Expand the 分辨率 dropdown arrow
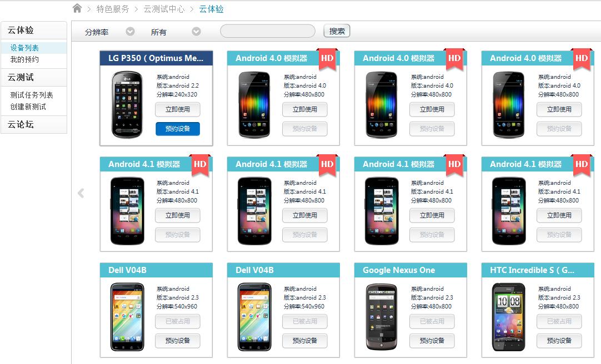 pyautogui.click(x=131, y=32)
